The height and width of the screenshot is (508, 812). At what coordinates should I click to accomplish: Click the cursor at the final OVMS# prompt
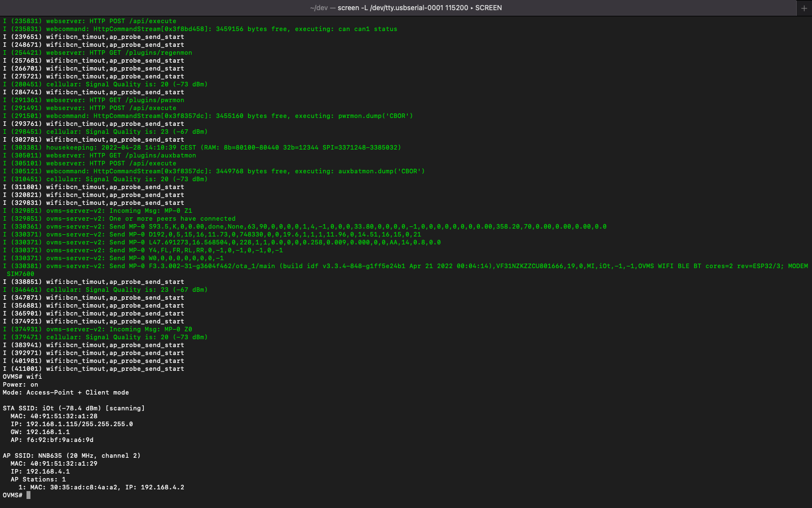point(28,495)
